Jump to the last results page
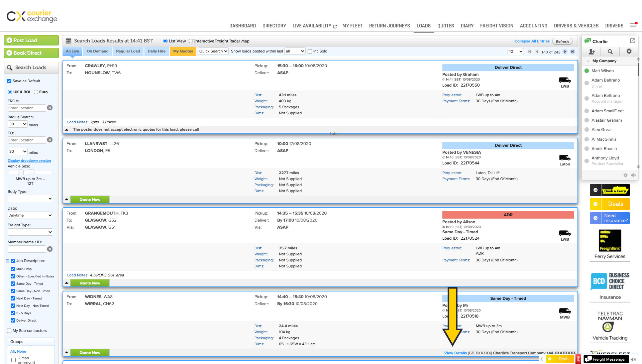642x364 pixels. pos(572,51)
